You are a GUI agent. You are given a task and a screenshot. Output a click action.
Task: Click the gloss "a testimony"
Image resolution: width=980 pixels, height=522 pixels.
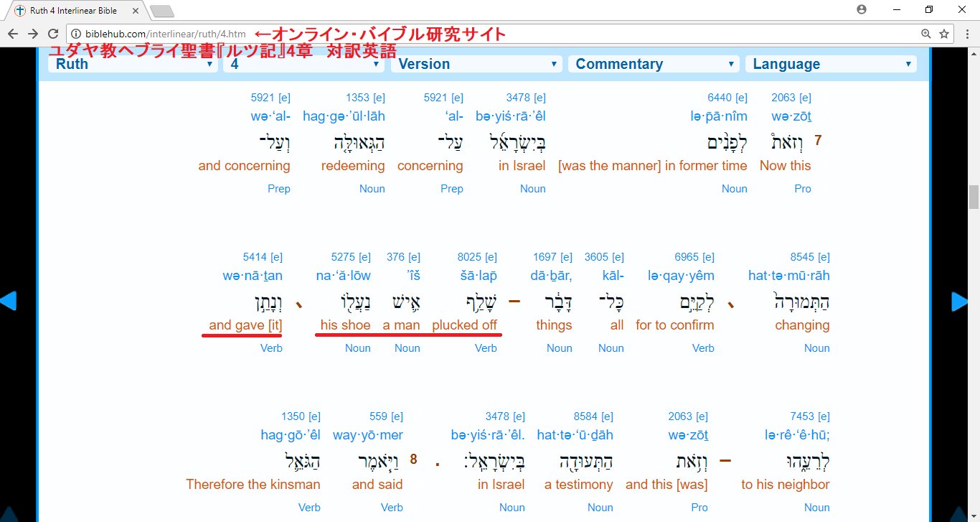click(x=579, y=485)
